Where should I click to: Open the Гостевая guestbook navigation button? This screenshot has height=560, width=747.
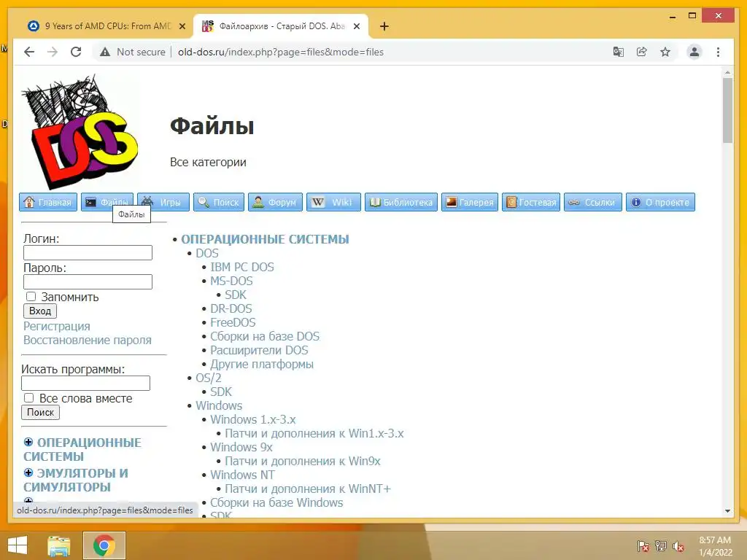(531, 202)
